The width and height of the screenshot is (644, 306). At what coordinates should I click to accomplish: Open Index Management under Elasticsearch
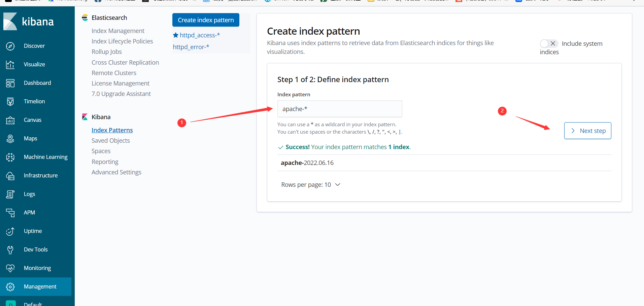click(118, 31)
